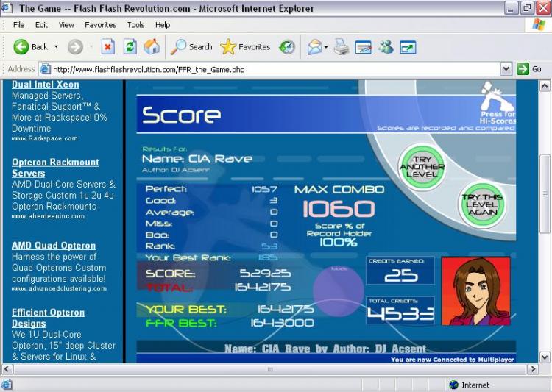This screenshot has width=552, height=392.
Task: Click the Rank value 53
Action: [x=269, y=246]
